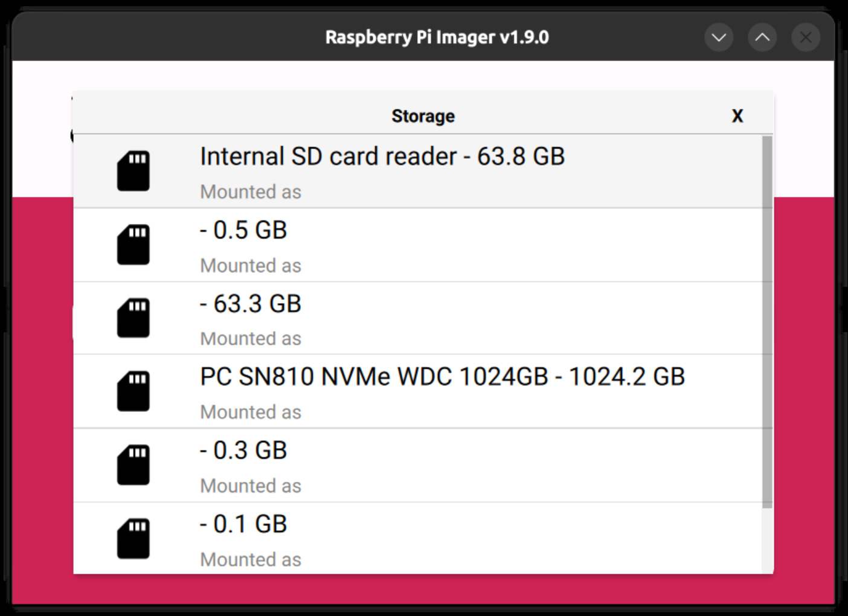848x616 pixels.
Task: Click "Mounted as" under Internal SD card reader
Action: coord(251,192)
